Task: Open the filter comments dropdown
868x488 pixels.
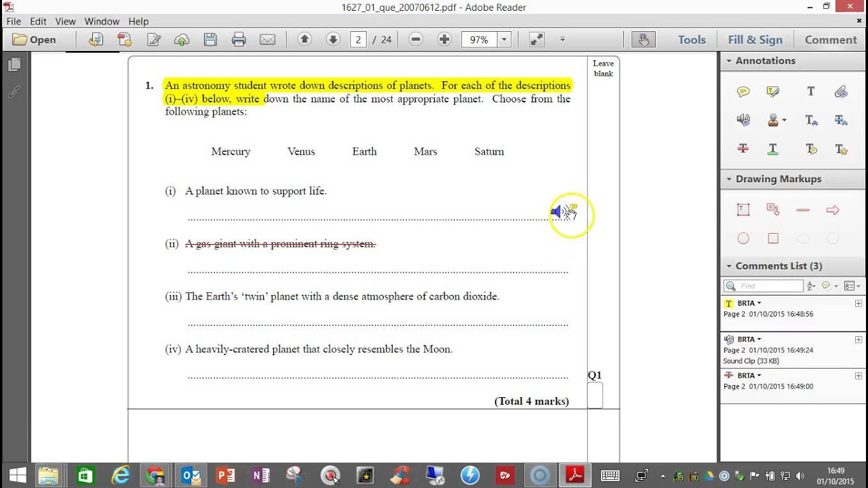Action: click(x=830, y=286)
